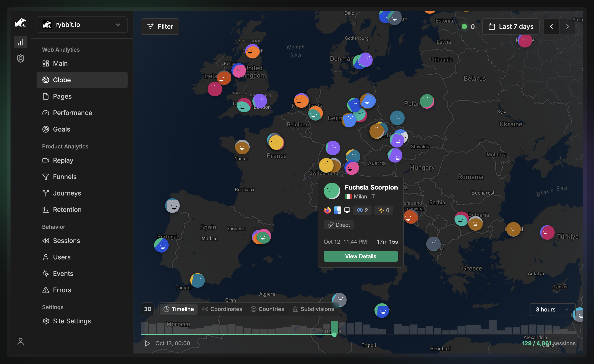
Task: Switch to the Coordinates tab
Action: coord(222,309)
